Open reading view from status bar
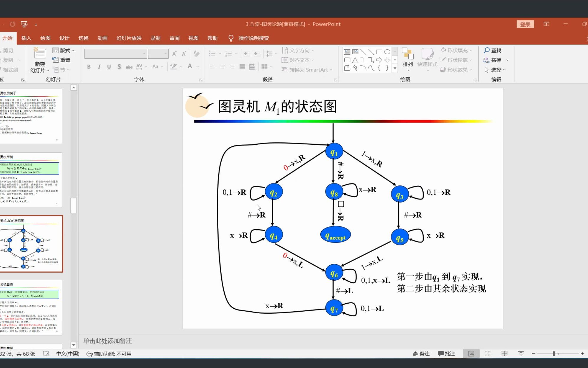The image size is (588, 368). [505, 354]
